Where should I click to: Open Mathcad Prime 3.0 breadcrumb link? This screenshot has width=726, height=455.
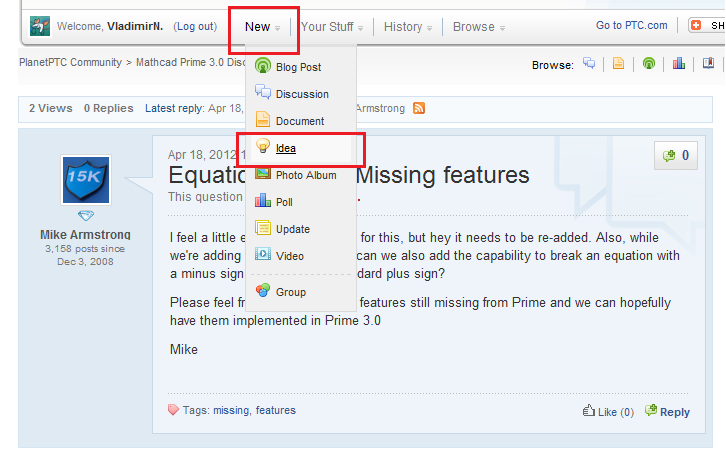[191, 62]
